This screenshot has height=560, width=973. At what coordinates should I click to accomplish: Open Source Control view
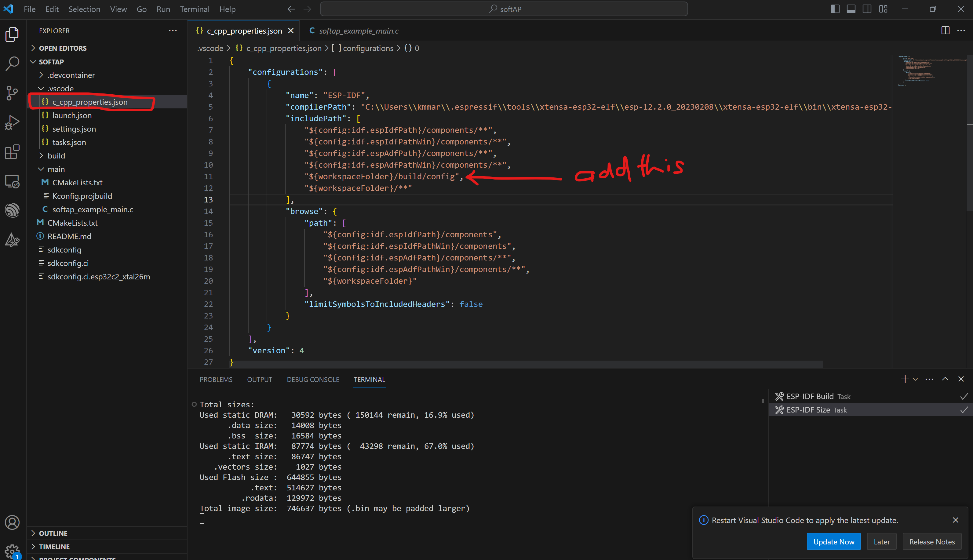click(12, 93)
